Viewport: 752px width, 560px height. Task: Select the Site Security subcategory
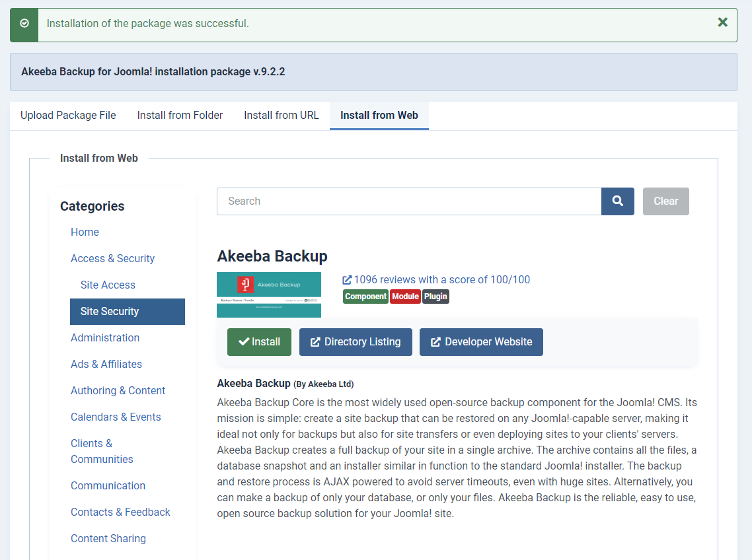[128, 312]
